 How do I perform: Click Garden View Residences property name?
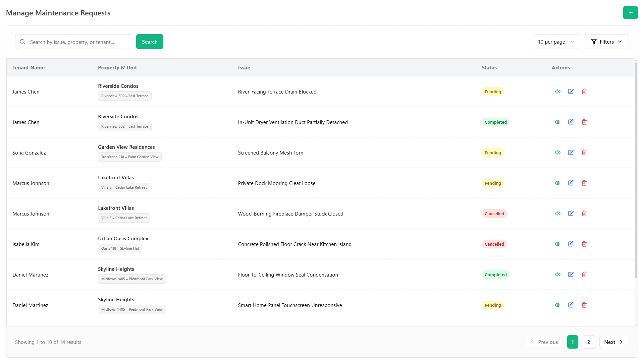coord(126,147)
